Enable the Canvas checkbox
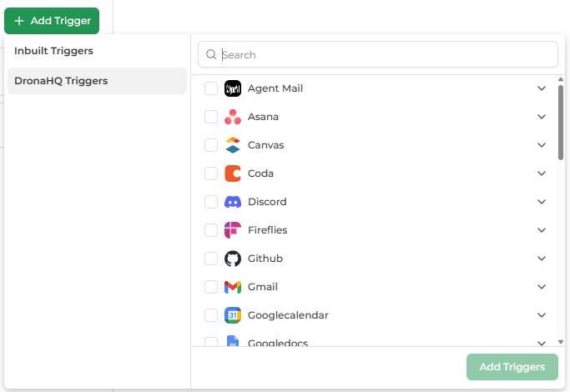Screen dimensions: 570x392 (211, 145)
